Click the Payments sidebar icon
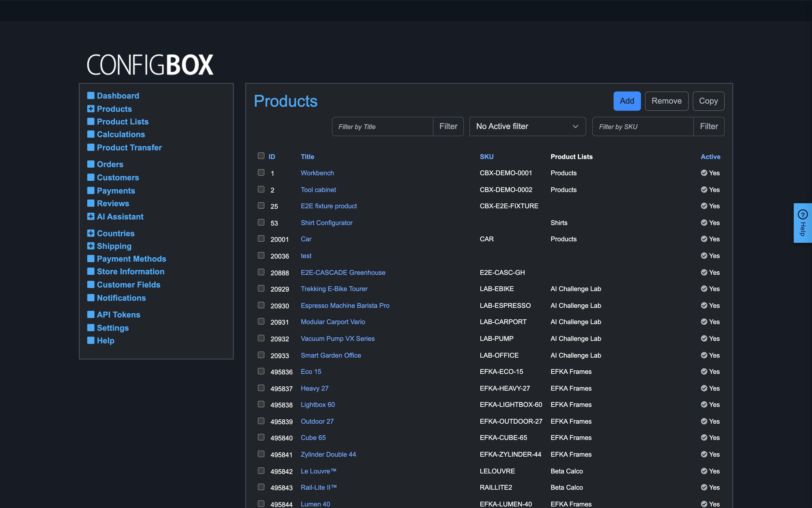 click(91, 190)
